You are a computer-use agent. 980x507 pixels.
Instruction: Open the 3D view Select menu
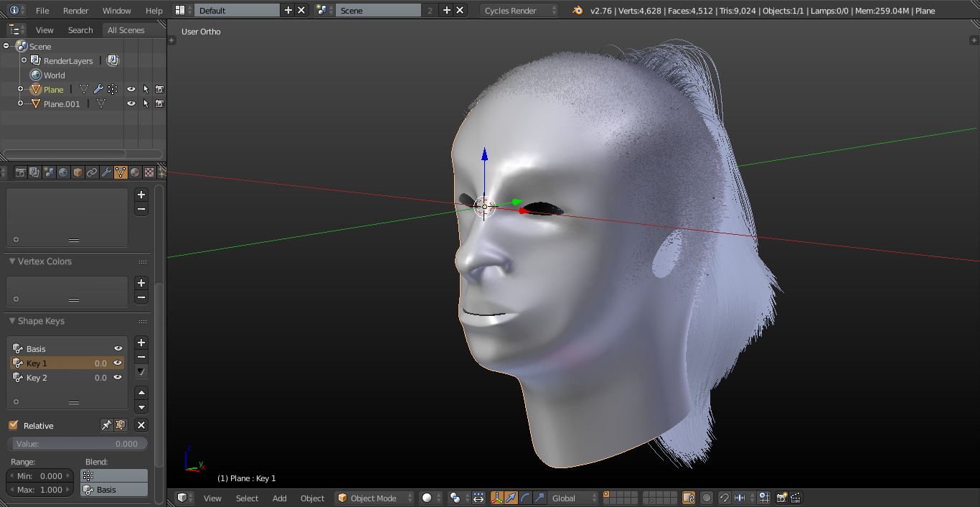(x=247, y=498)
